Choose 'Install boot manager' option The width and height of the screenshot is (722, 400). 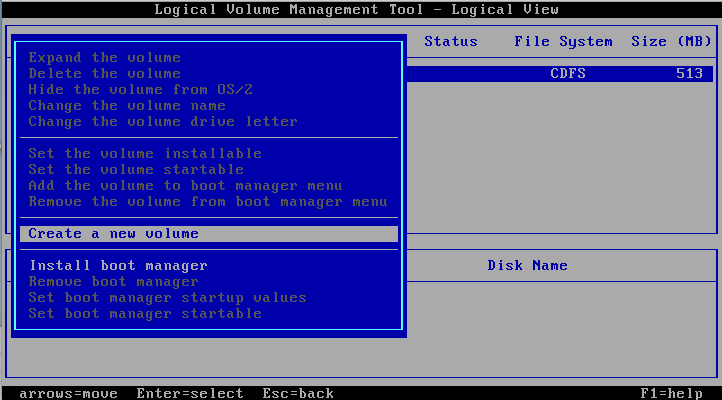click(118, 266)
